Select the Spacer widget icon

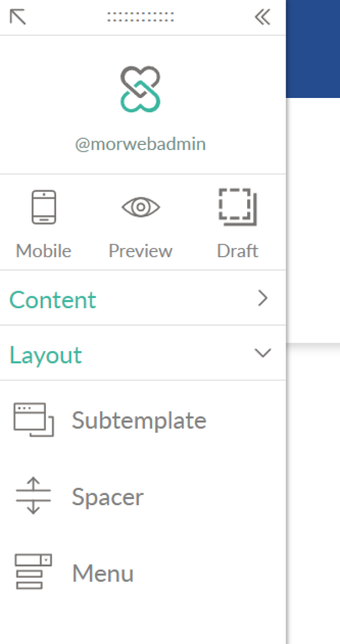pos(33,496)
